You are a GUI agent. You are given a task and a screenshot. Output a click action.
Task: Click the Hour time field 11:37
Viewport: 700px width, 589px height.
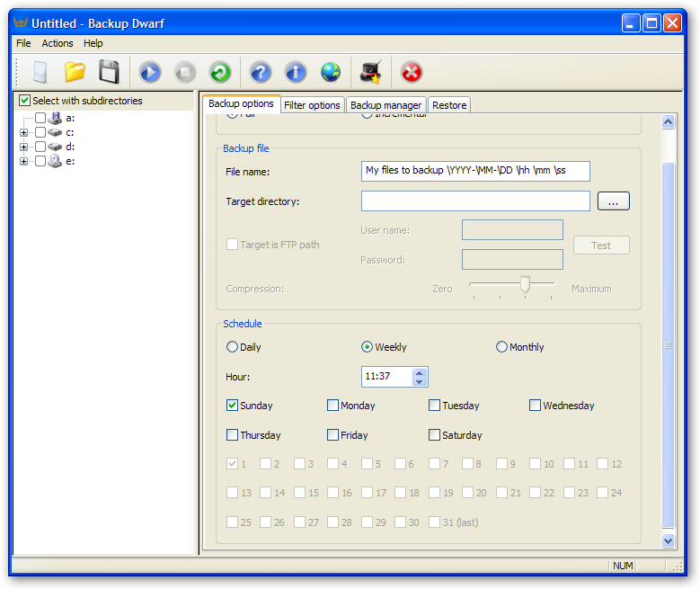point(387,376)
